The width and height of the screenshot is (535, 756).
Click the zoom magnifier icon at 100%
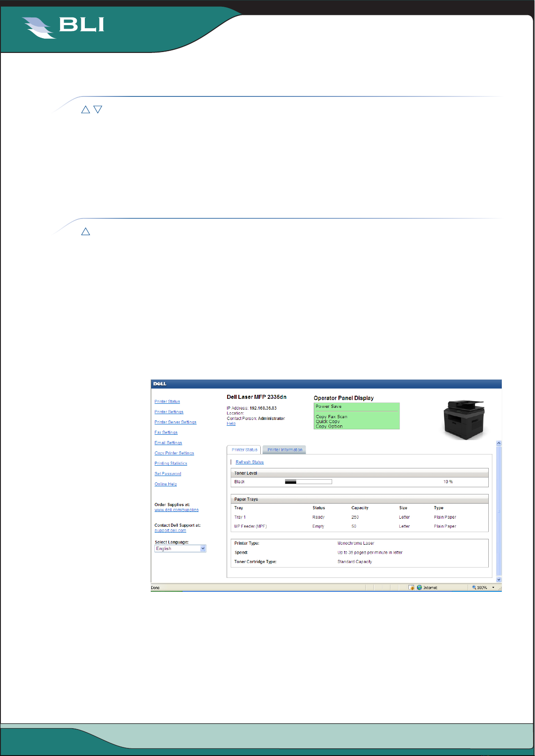click(474, 587)
